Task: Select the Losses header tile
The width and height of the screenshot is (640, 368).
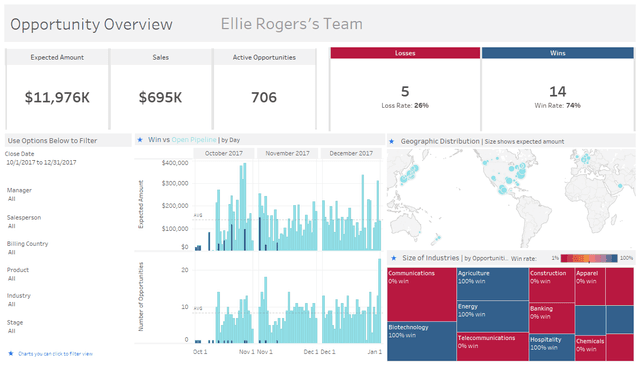Action: pos(405,53)
